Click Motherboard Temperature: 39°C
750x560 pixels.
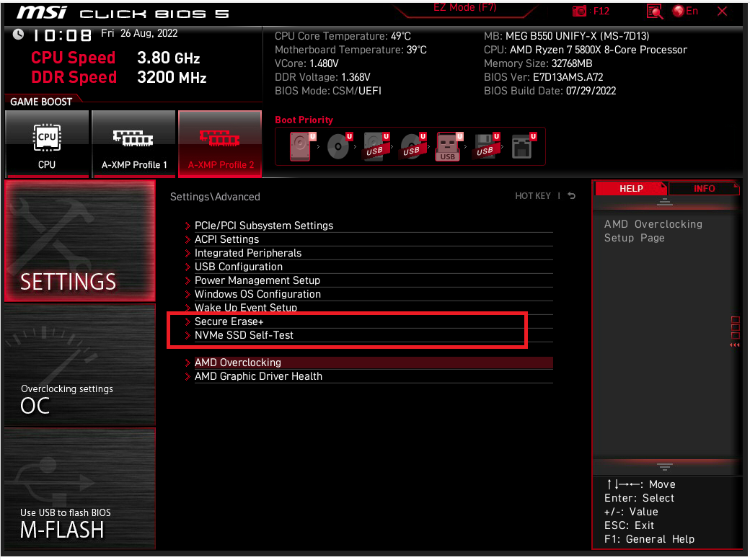pyautogui.click(x=350, y=50)
